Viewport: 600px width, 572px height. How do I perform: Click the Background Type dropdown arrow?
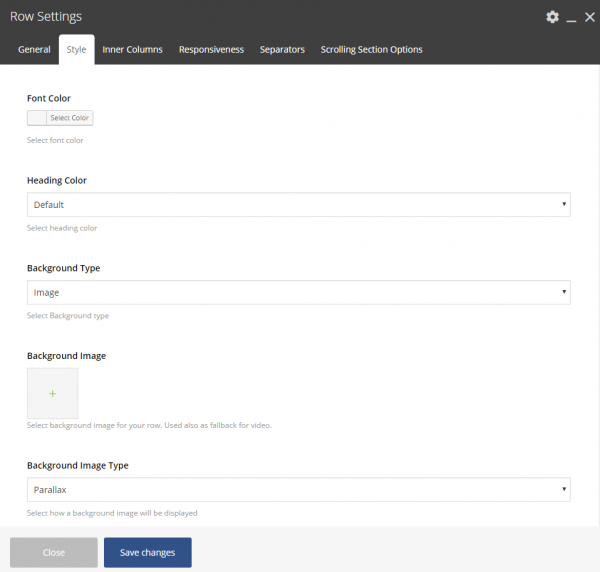click(x=566, y=293)
